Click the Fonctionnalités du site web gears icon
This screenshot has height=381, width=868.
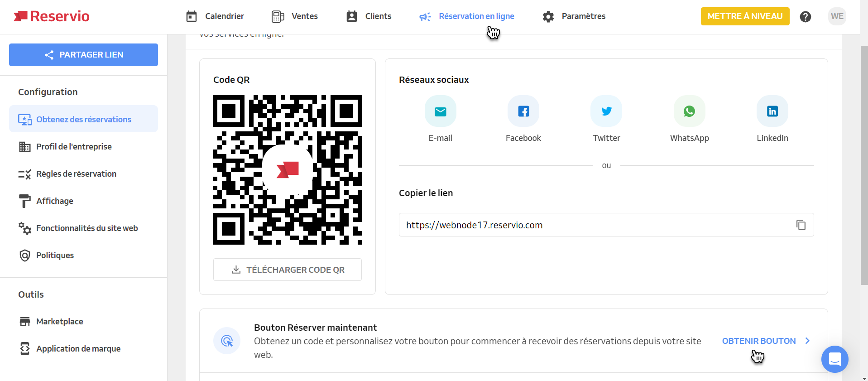point(24,228)
